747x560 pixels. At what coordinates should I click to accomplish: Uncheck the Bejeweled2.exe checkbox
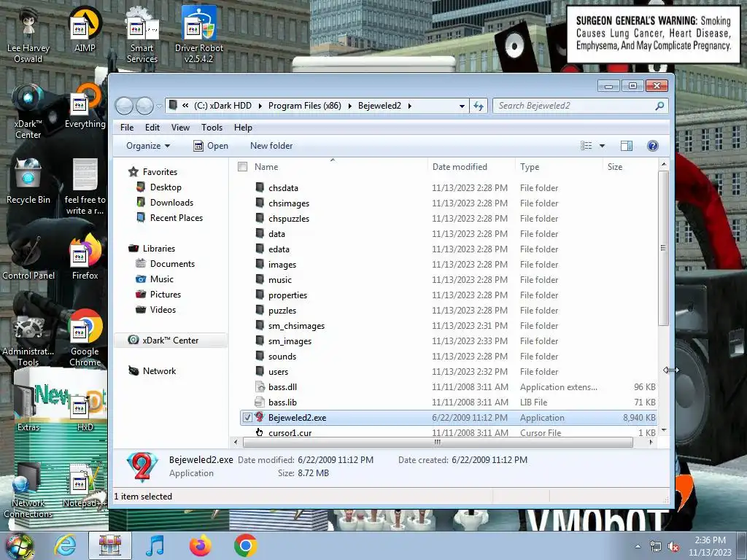[x=247, y=418]
